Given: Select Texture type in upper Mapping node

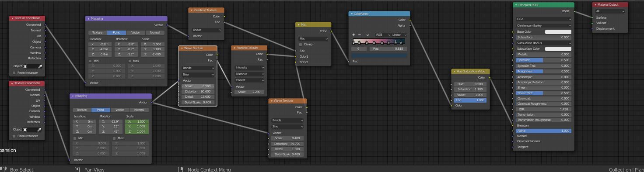Looking at the screenshot, I should point(98,33).
